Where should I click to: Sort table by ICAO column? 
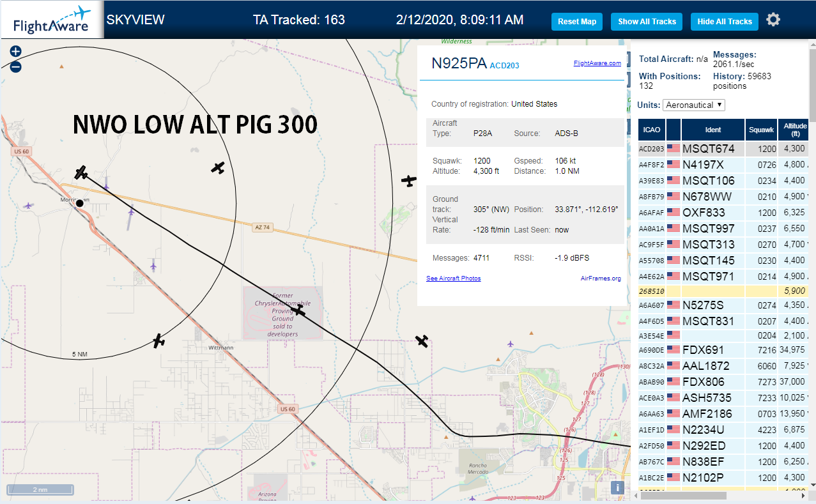tap(652, 130)
